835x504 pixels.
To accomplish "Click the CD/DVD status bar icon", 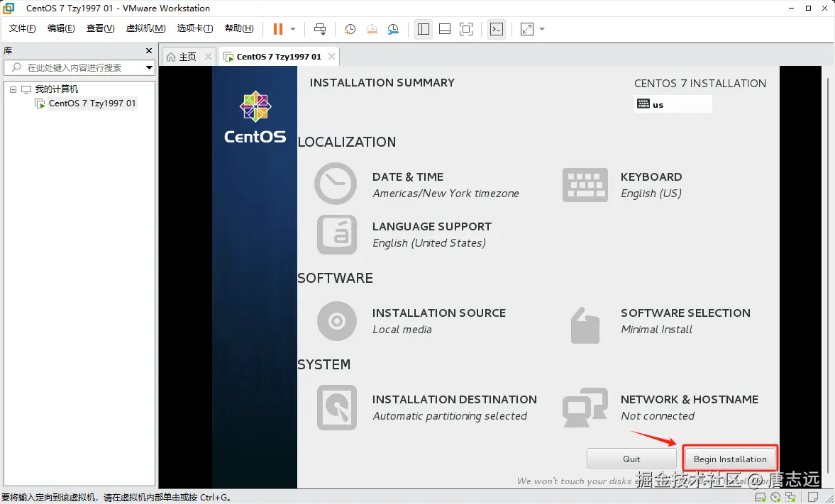I will coord(775,497).
